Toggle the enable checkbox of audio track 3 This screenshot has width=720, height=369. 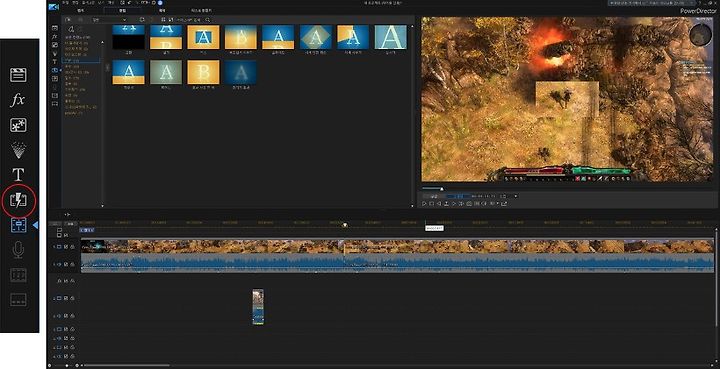pos(66,338)
